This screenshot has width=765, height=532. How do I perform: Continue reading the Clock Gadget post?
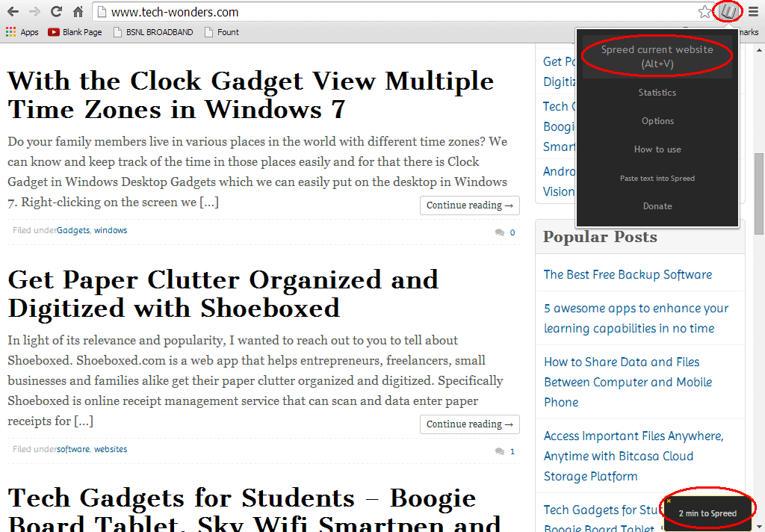click(470, 205)
